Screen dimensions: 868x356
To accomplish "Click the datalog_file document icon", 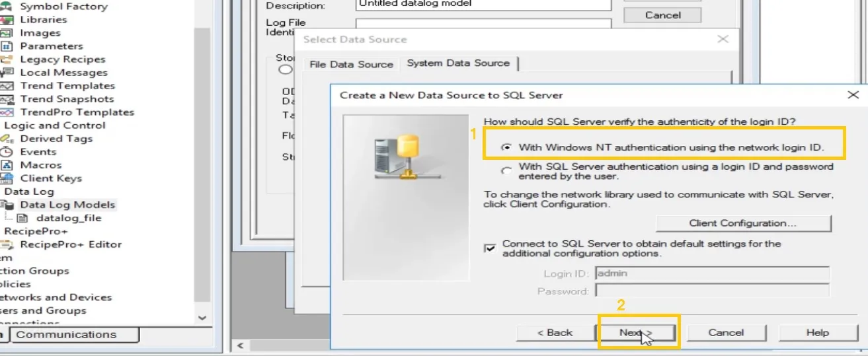I will tap(22, 218).
